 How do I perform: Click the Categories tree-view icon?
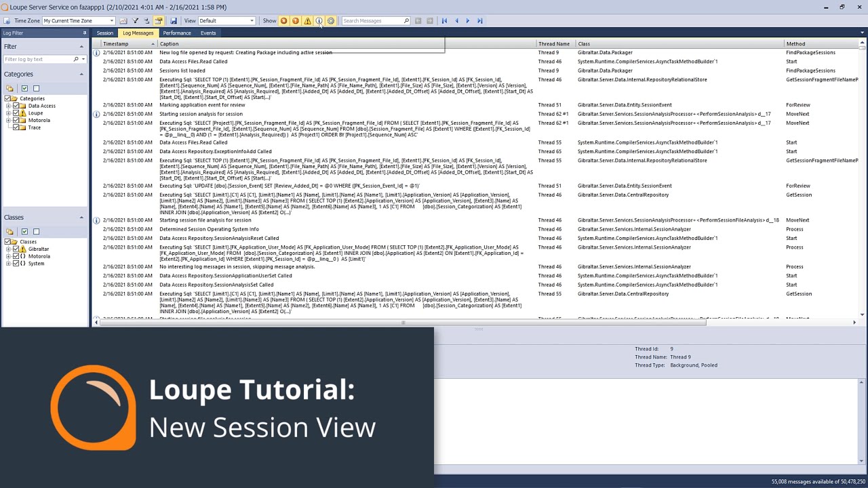(9, 88)
